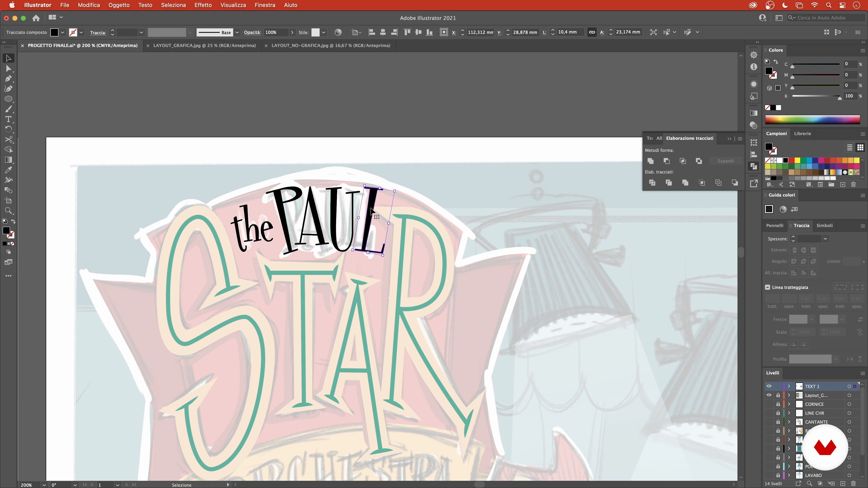Create new layer icon in Livelli panel
The height and width of the screenshot is (488, 868).
pos(843,484)
